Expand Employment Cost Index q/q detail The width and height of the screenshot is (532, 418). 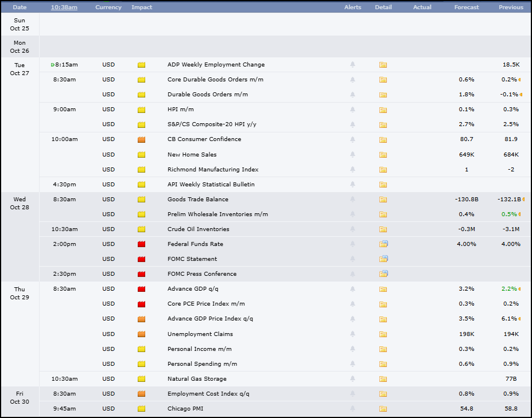tap(383, 394)
